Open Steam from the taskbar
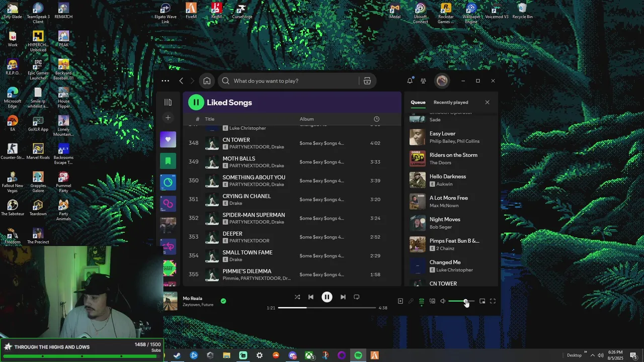Viewport: 644px width, 362px height. [x=177, y=355]
